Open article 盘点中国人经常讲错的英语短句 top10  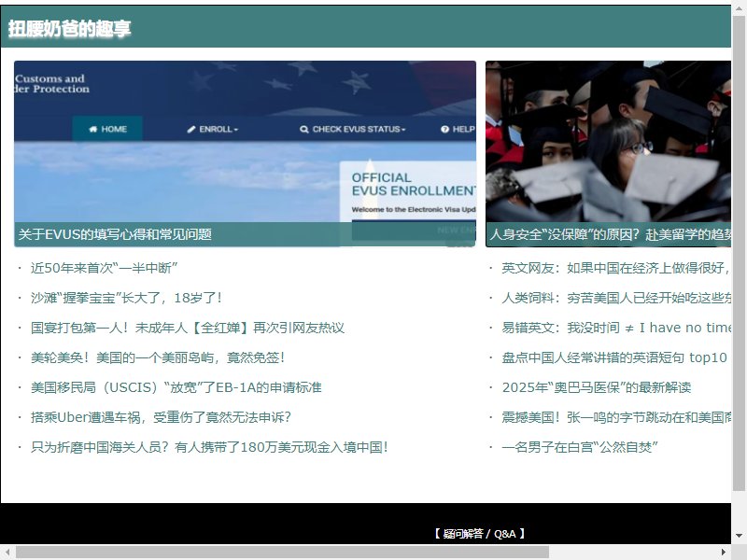pyautogui.click(x=614, y=357)
